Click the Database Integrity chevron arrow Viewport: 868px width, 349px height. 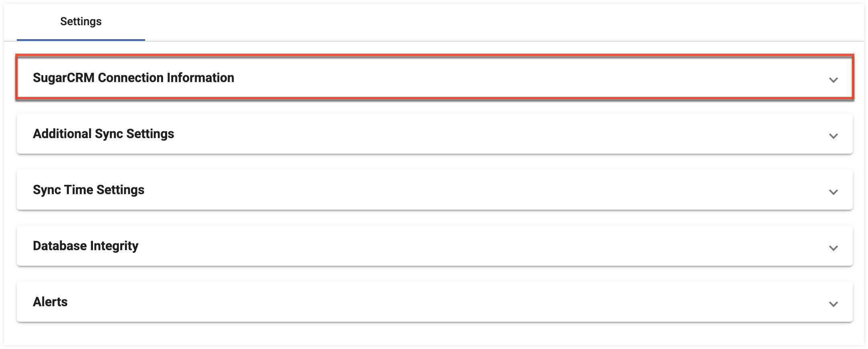click(x=834, y=248)
